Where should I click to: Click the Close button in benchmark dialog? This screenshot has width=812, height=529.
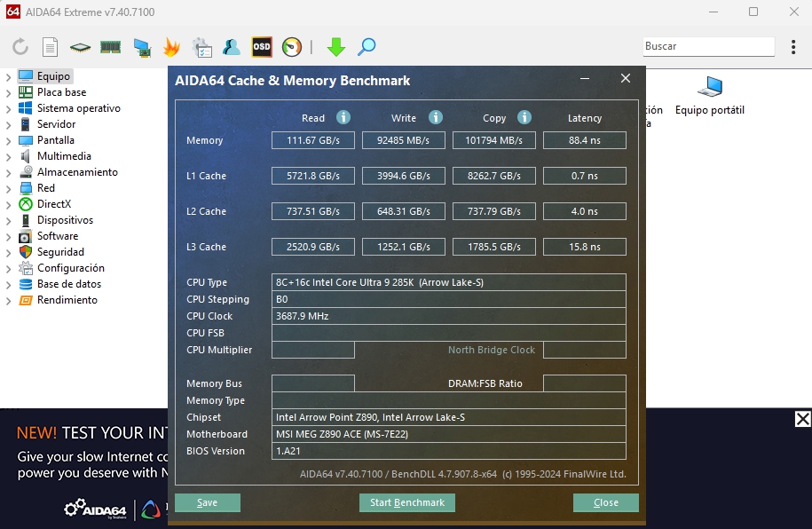(606, 502)
